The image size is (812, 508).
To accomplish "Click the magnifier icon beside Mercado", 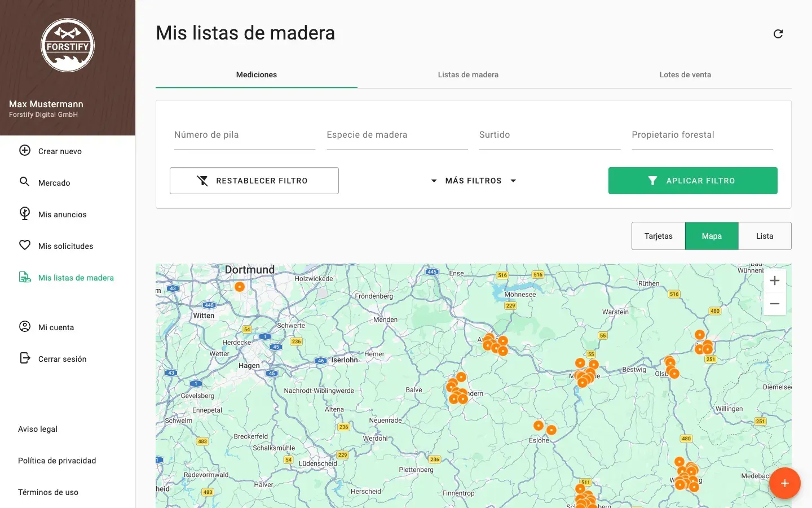I will click(x=25, y=182).
